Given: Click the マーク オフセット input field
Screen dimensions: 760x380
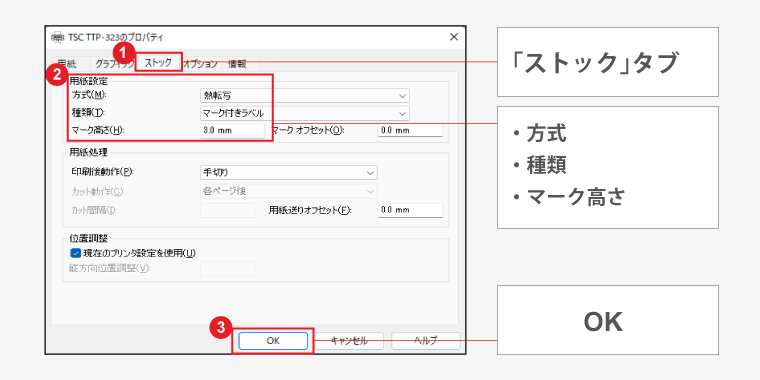Looking at the screenshot, I should point(410,130).
